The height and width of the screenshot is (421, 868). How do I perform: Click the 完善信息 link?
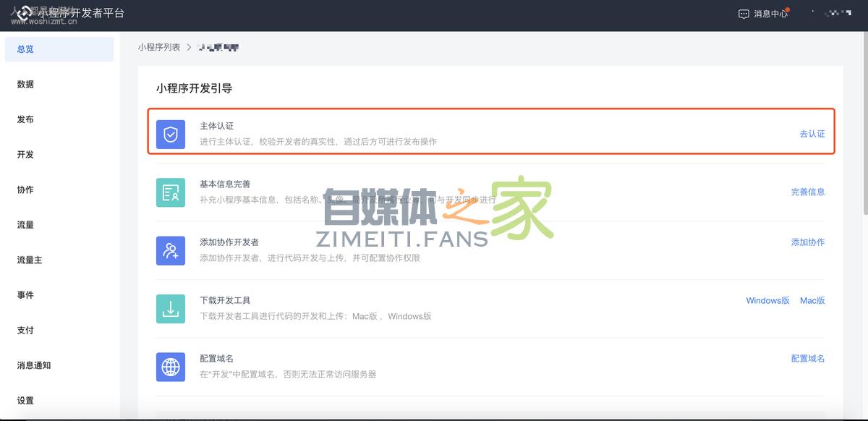(809, 192)
